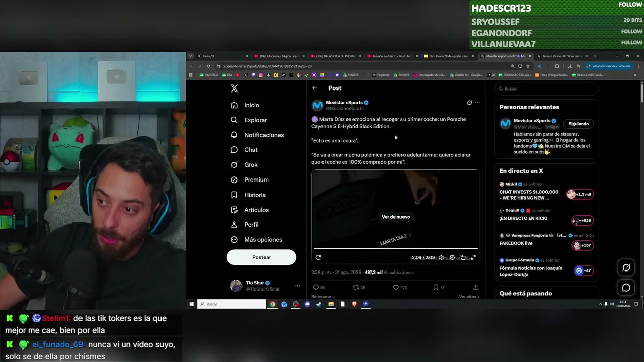
Task: Click Ver de nuevo on the video
Action: (396, 217)
